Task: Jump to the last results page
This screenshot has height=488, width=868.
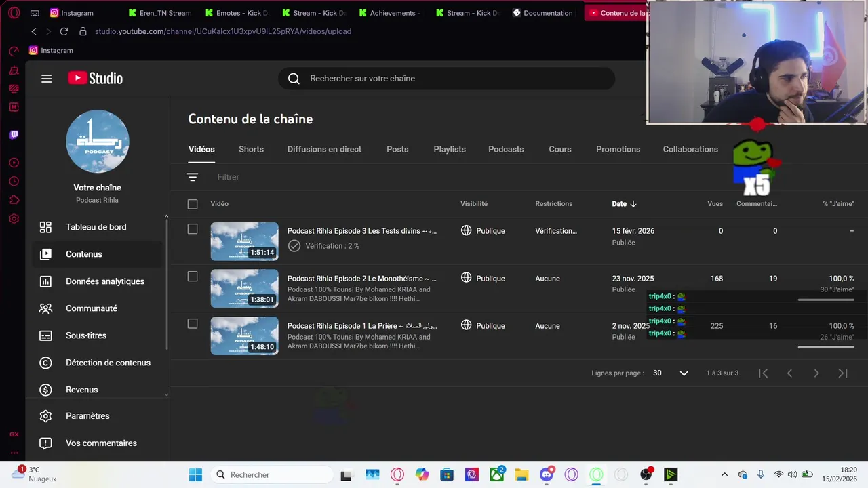Action: (843, 373)
